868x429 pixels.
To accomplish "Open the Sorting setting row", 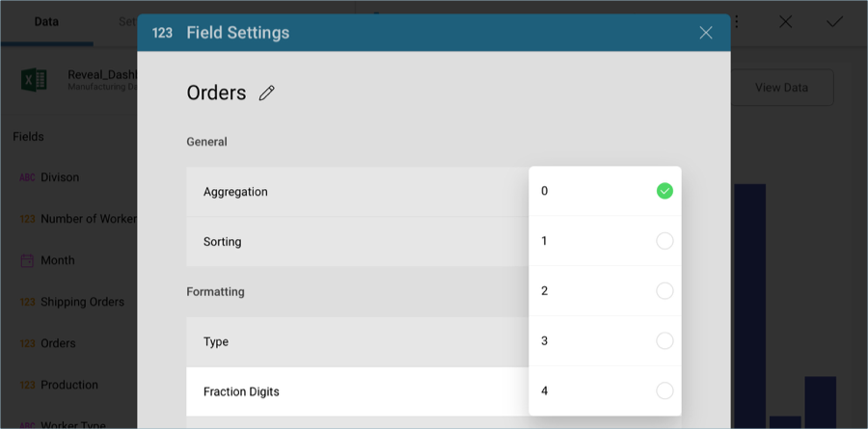I will [357, 242].
